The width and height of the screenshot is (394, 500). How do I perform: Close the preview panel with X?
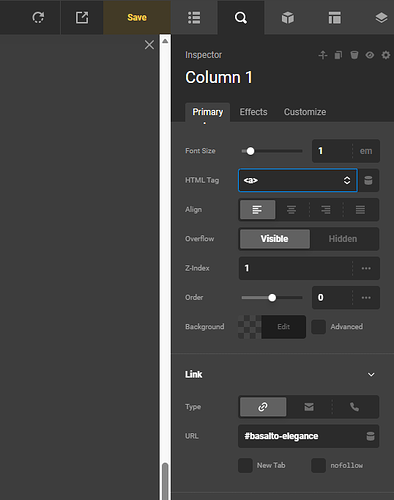[x=149, y=45]
